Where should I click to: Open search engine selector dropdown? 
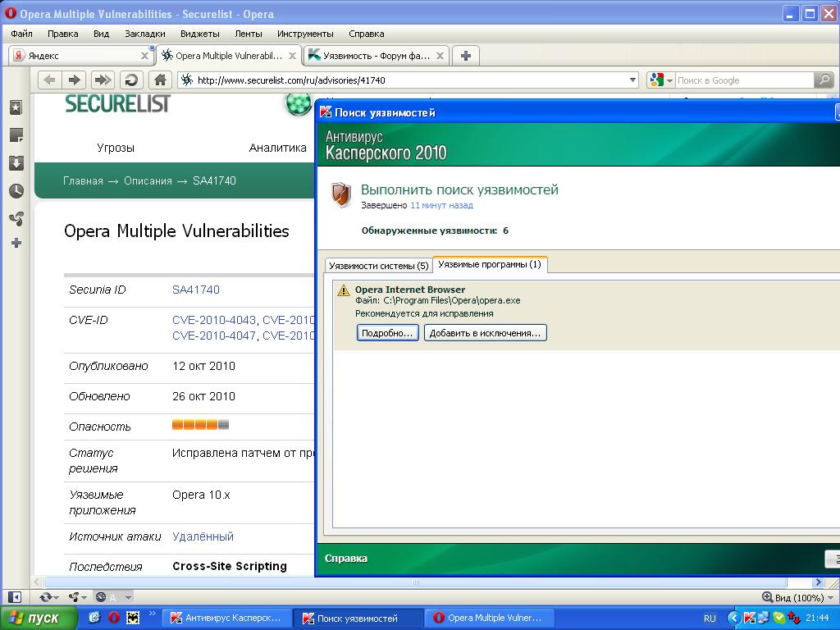pos(661,80)
